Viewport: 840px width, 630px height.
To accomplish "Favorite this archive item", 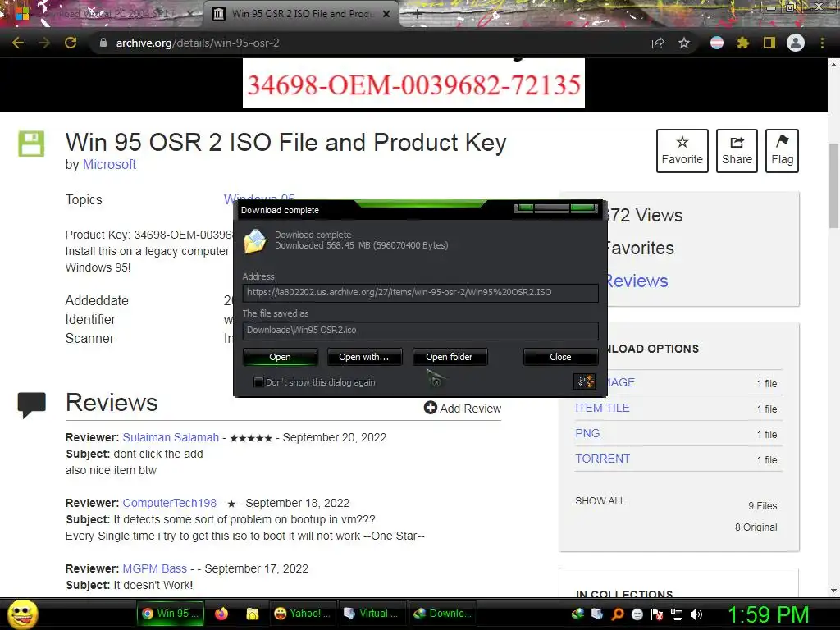I will coord(682,151).
